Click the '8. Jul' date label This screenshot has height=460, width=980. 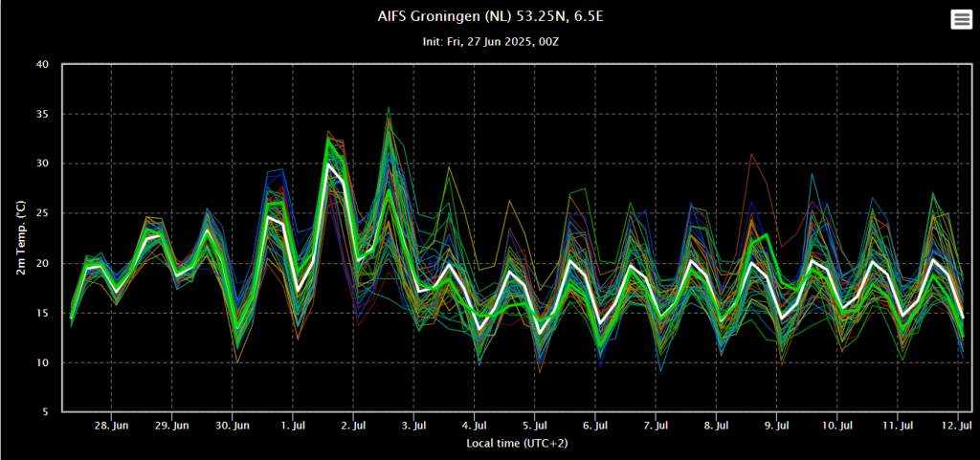[x=716, y=426]
